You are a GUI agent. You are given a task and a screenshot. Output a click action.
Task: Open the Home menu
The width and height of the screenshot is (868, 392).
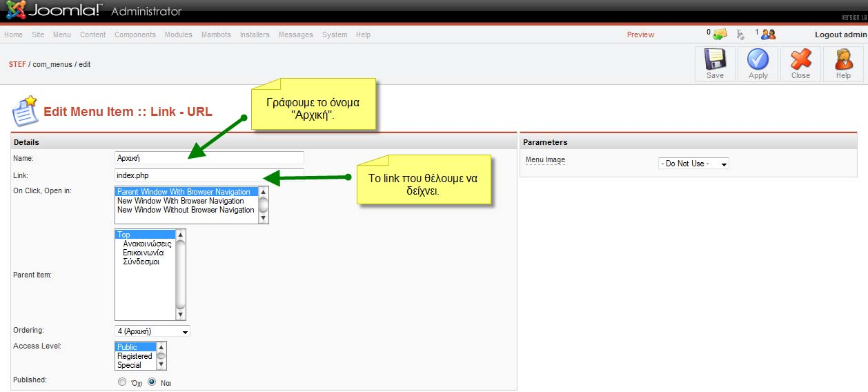pos(13,35)
